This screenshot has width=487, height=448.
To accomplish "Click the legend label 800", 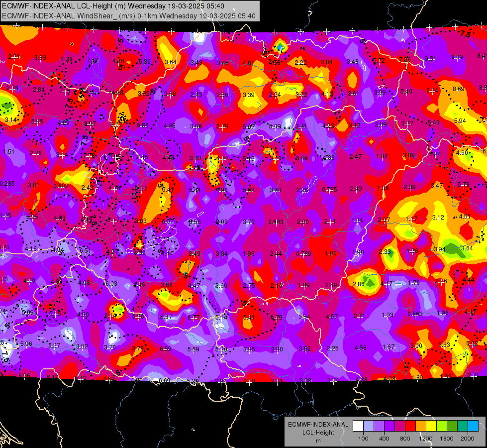I will 405,439.
